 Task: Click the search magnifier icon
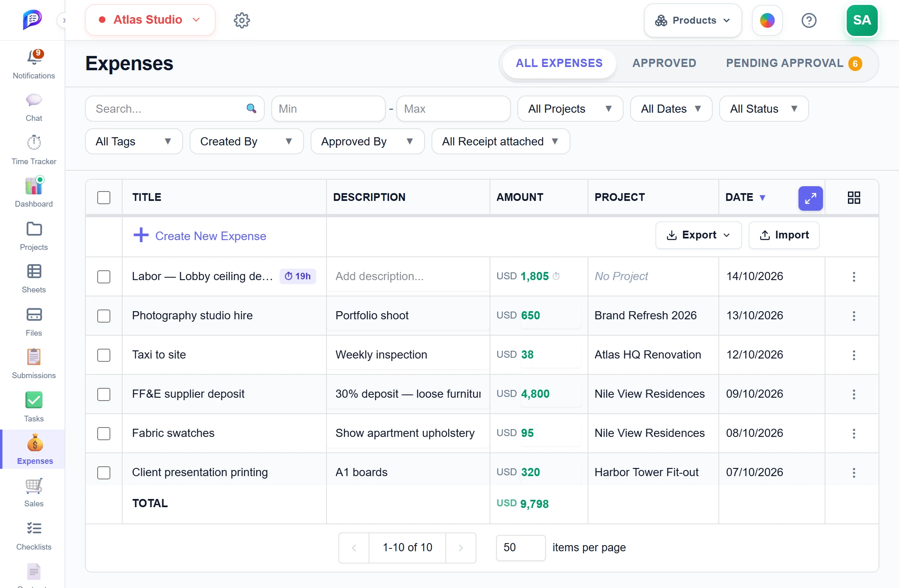click(x=251, y=108)
